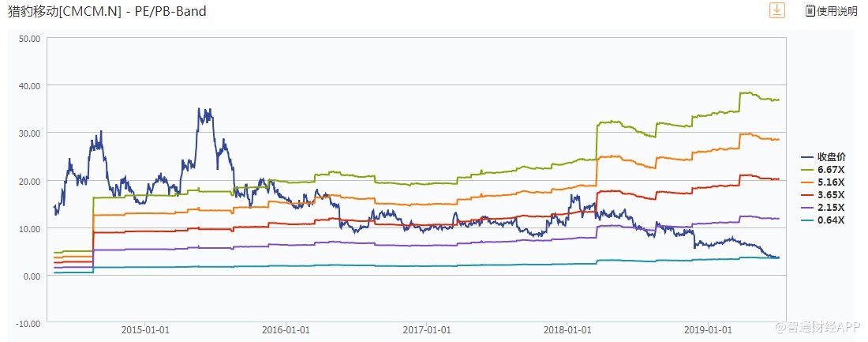The image size is (868, 342).
Task: Click the notepad icon beside 使用说明
Action: (810, 11)
